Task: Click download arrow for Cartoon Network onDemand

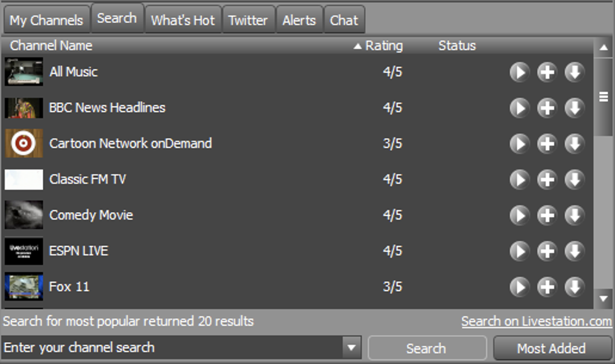Action: [x=575, y=143]
